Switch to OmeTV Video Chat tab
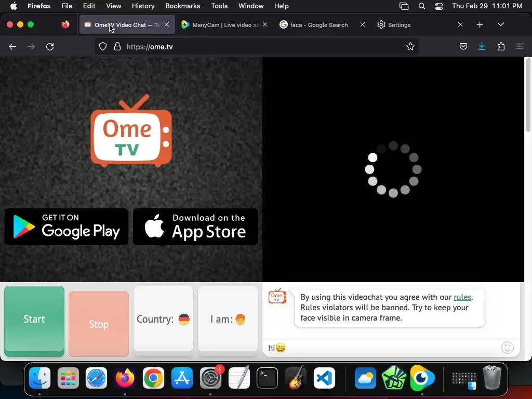Viewport: 532px width, 399px height. [x=127, y=25]
